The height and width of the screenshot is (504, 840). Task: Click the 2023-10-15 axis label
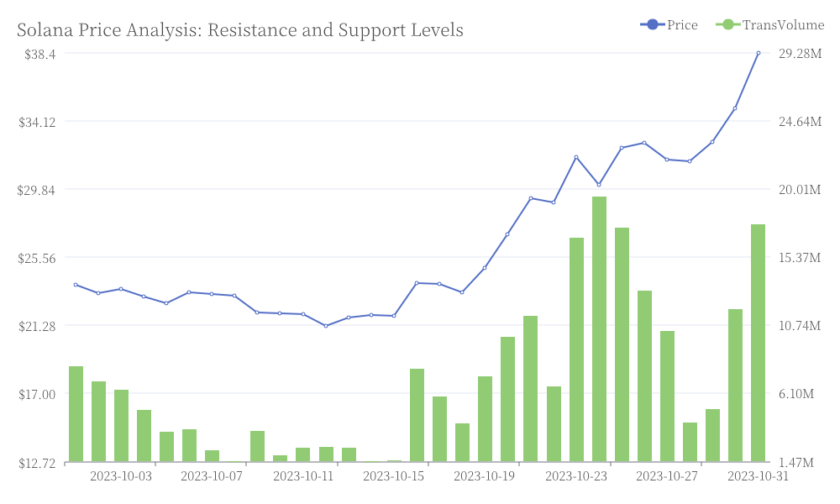click(x=394, y=476)
